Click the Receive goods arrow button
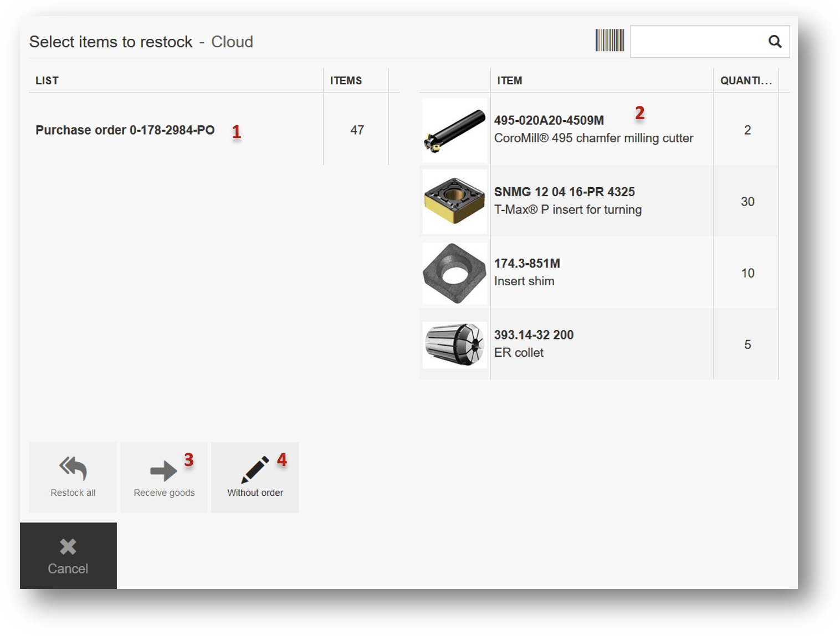The width and height of the screenshot is (840, 636). click(164, 477)
